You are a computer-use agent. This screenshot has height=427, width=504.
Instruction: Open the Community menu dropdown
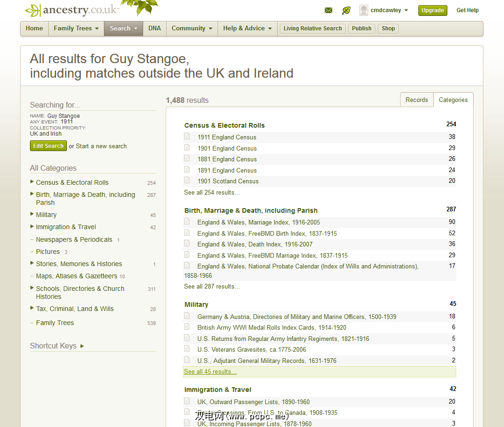pyautogui.click(x=192, y=29)
